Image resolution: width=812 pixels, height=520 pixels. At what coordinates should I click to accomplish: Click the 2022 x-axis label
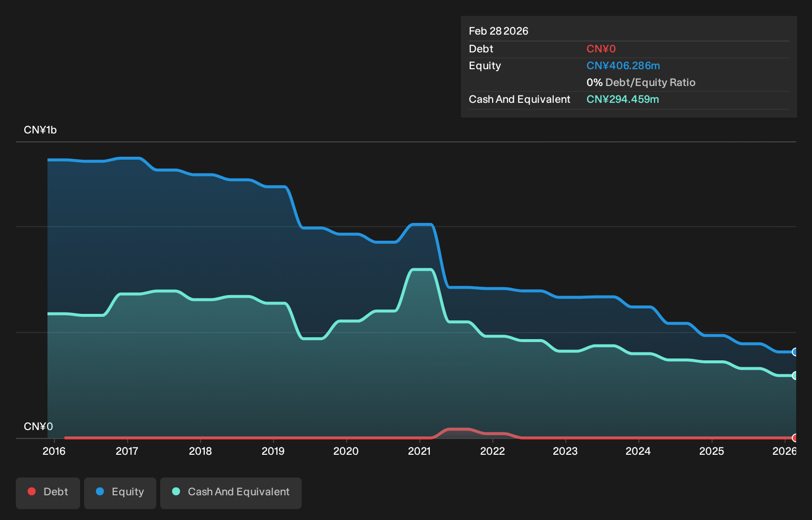pos(493,451)
